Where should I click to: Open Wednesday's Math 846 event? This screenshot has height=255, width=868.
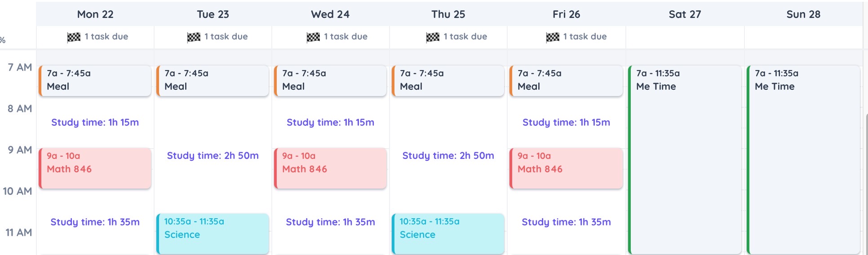(x=330, y=168)
